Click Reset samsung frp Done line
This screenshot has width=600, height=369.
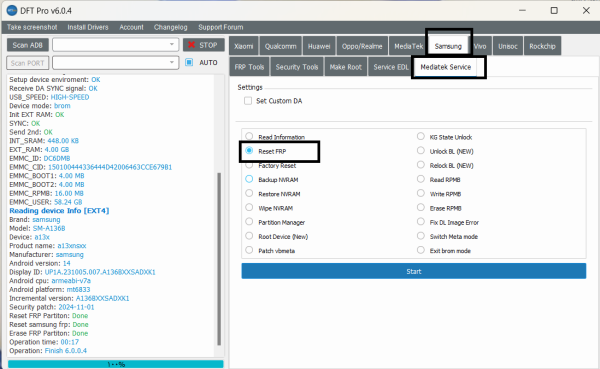pos(49,324)
